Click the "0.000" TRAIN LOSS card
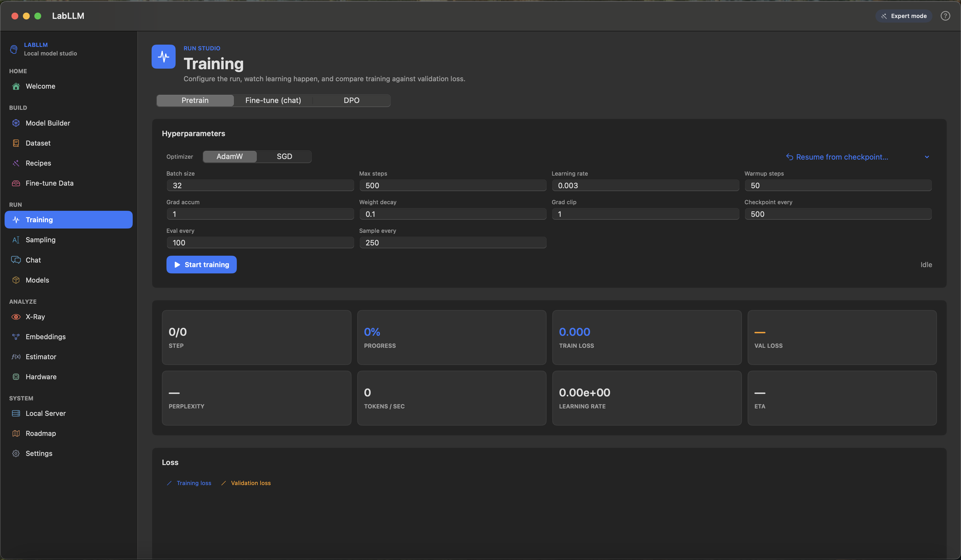This screenshot has width=961, height=560. click(x=647, y=337)
